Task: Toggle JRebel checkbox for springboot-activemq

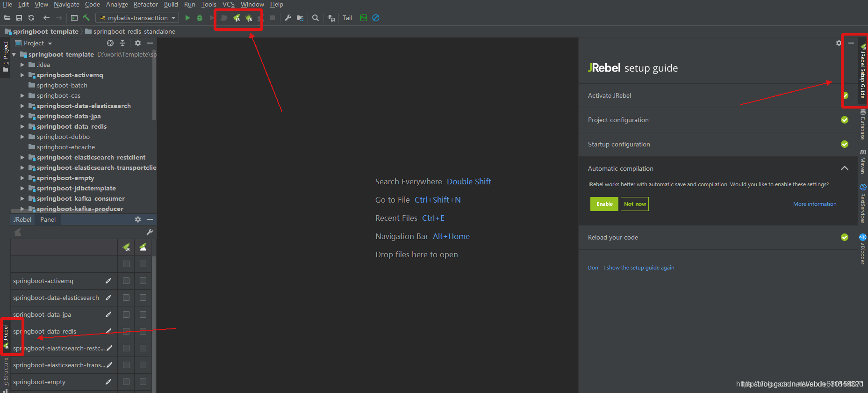Action: [x=126, y=281]
